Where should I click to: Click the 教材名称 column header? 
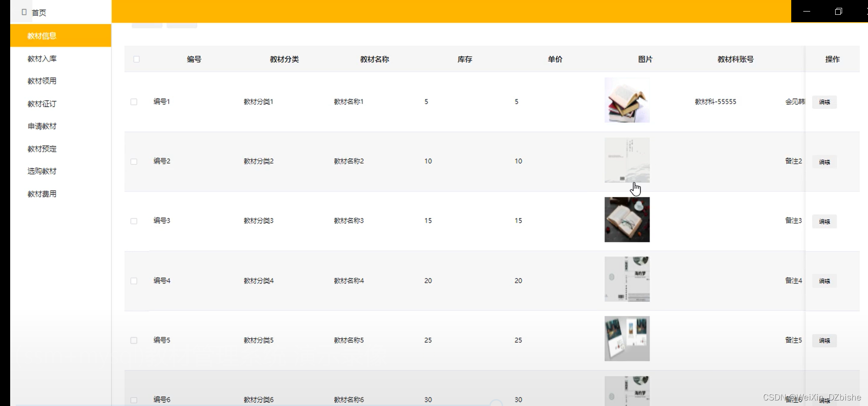click(375, 59)
